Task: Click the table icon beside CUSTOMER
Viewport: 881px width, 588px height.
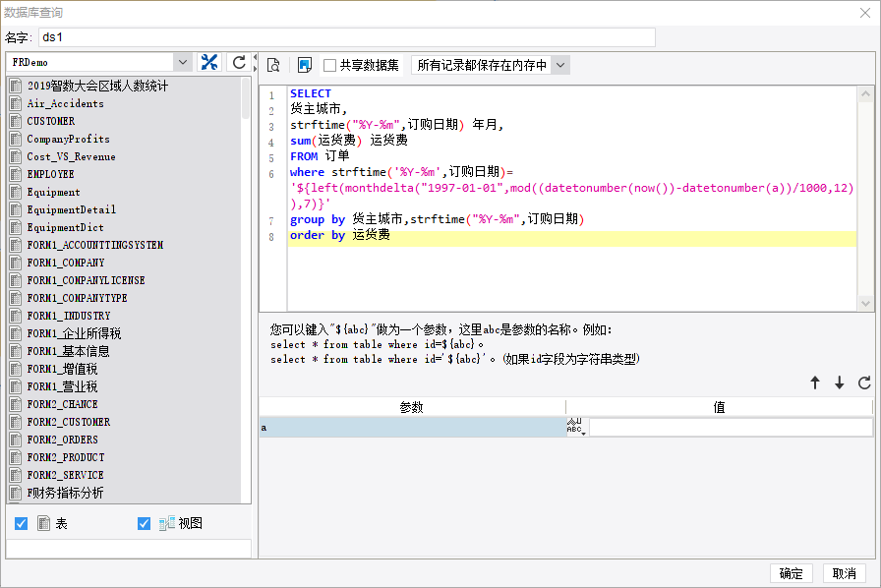Action: [x=16, y=121]
